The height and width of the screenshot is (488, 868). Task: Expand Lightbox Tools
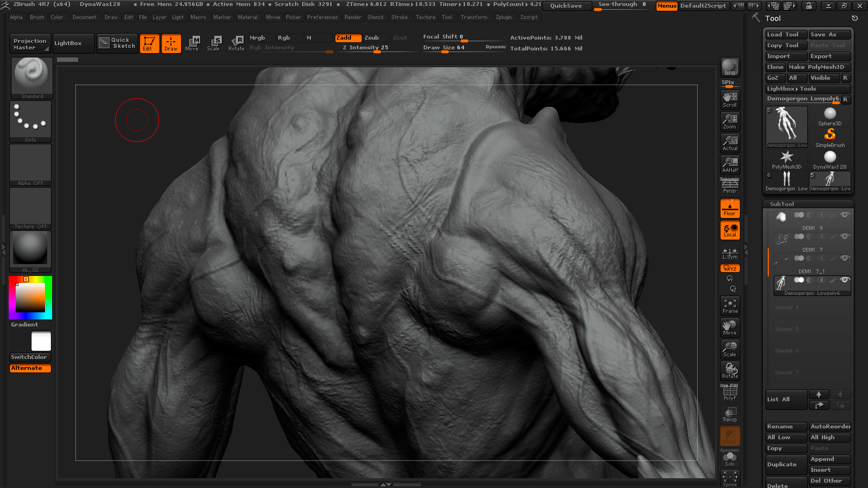click(x=808, y=89)
